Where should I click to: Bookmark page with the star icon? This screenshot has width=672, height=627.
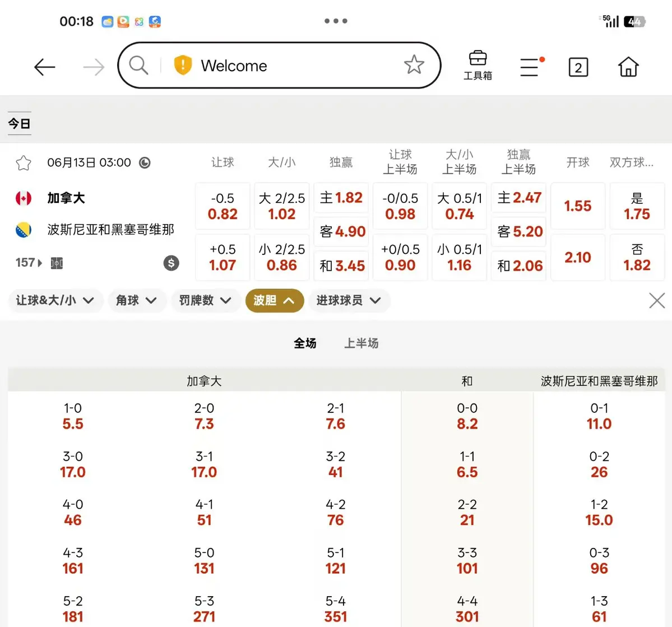[x=414, y=64]
